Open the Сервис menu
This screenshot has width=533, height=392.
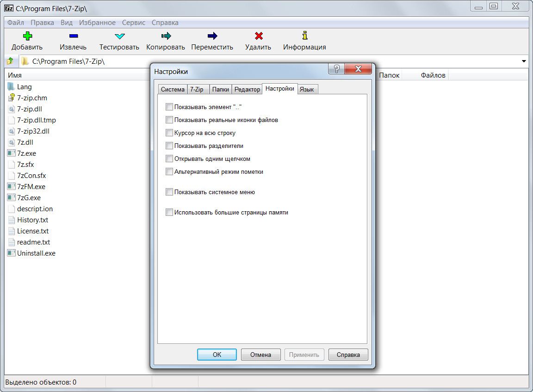coord(134,22)
